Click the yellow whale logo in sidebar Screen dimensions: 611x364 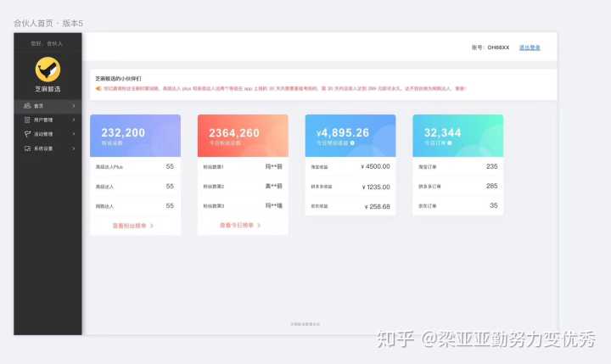(x=48, y=70)
